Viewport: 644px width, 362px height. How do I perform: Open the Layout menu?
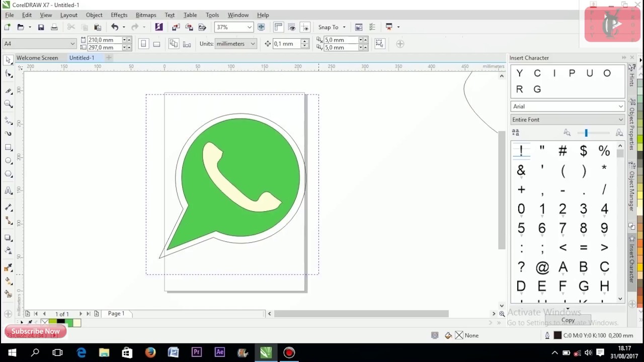click(69, 15)
